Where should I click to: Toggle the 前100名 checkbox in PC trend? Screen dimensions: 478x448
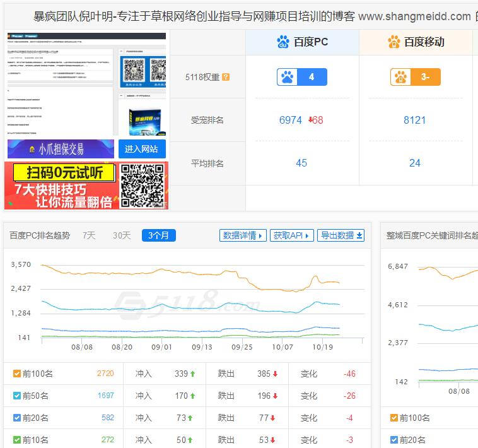coord(17,374)
